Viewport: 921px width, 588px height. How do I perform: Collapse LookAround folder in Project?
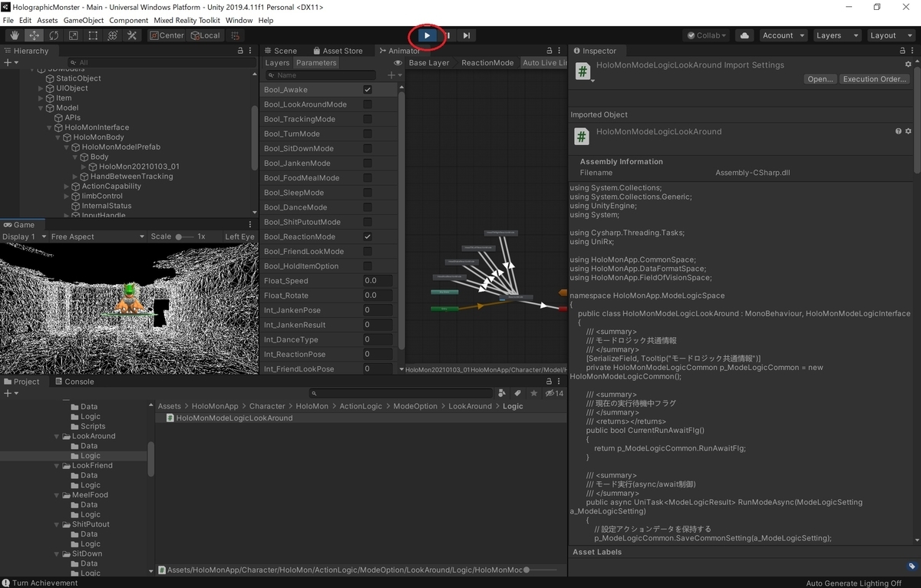click(x=58, y=436)
